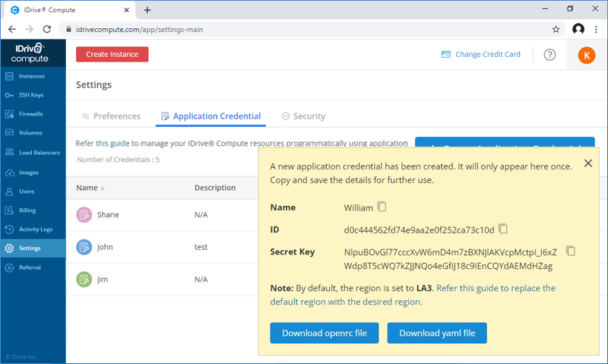
Task: Reload the browser page
Action: click(47, 30)
